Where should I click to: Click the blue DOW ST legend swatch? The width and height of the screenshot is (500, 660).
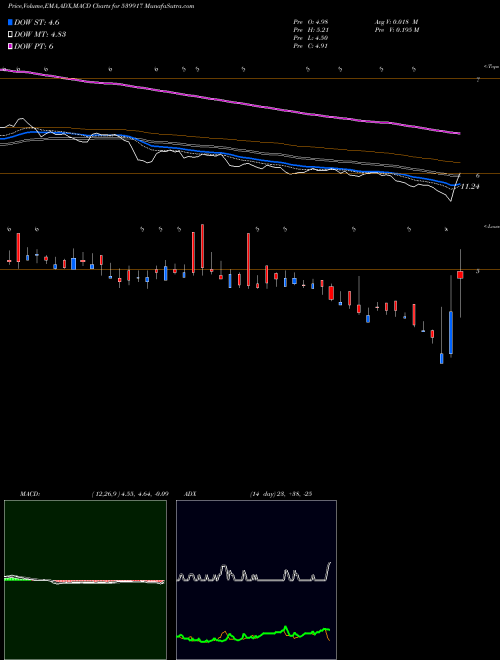11,23
